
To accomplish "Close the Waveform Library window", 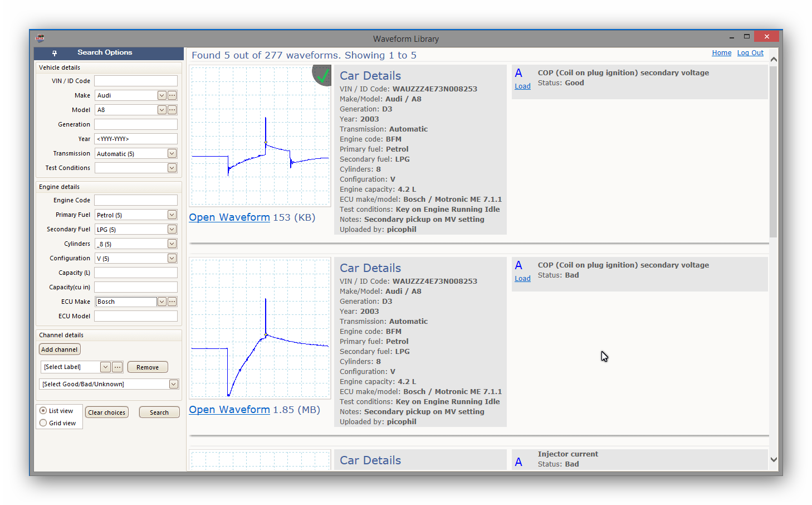I will coord(767,37).
